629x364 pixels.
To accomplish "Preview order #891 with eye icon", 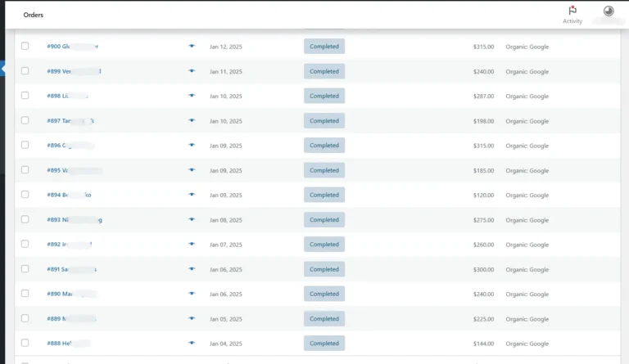I will pyautogui.click(x=192, y=269).
